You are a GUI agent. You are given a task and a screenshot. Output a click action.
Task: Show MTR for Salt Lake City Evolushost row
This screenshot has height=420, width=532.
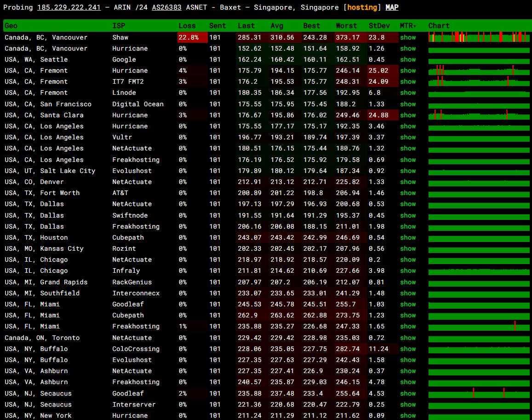[408, 171]
